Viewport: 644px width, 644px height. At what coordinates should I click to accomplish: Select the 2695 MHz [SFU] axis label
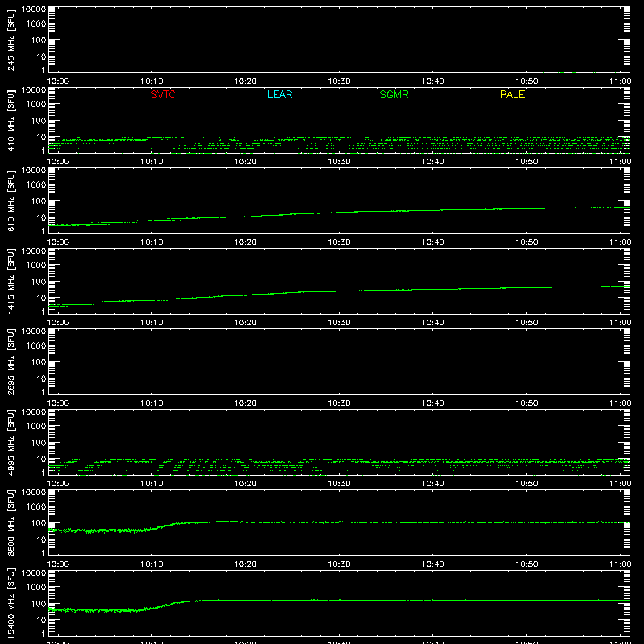click(x=11, y=361)
